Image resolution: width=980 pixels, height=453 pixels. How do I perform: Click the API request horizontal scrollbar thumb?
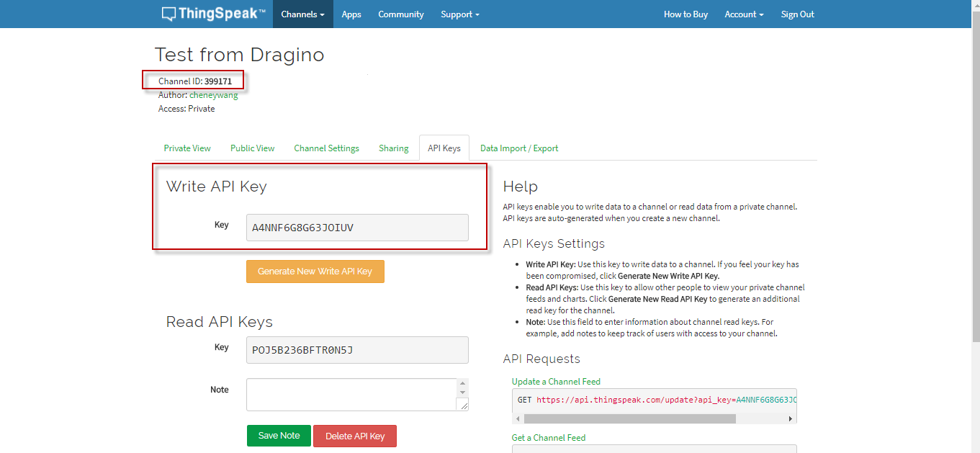tap(630, 418)
